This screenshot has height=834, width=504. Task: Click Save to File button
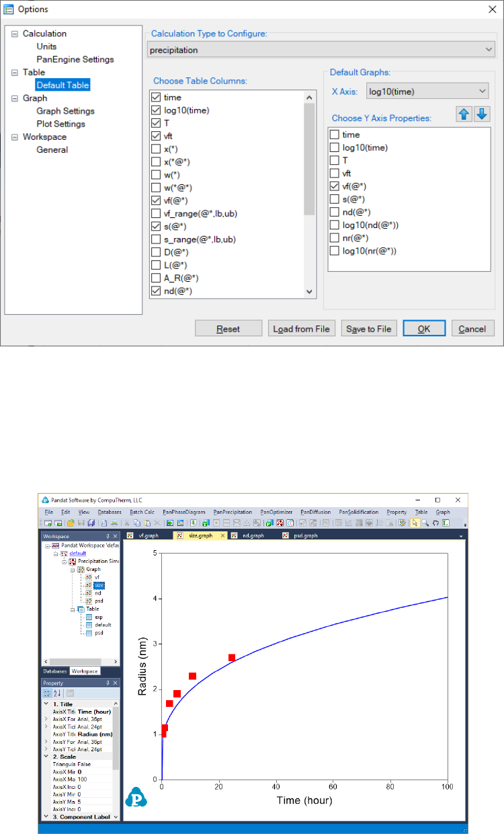click(369, 329)
